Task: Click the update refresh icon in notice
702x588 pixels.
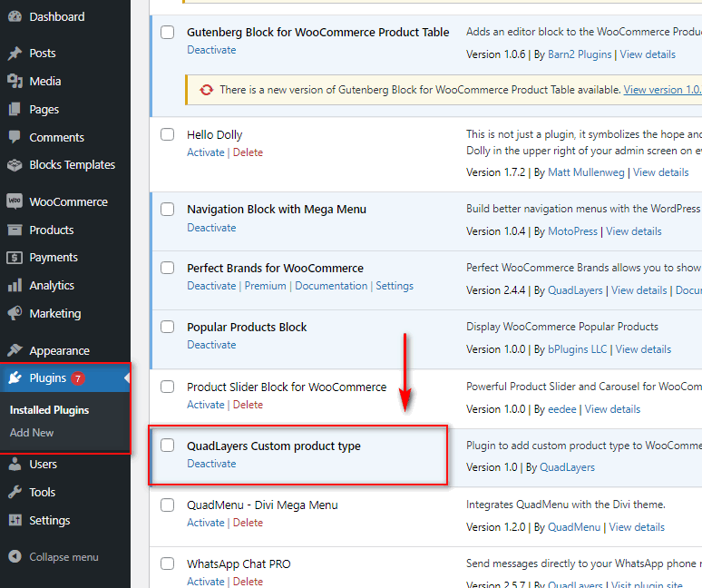Action: coord(207,90)
